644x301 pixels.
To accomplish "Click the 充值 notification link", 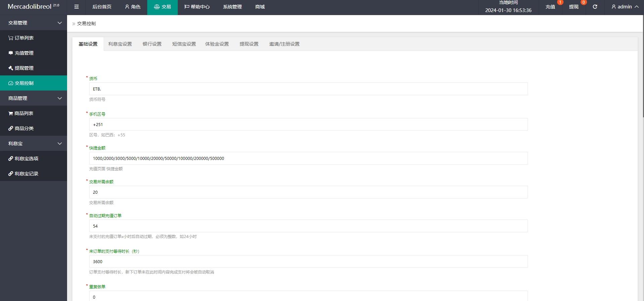I will [x=550, y=7].
